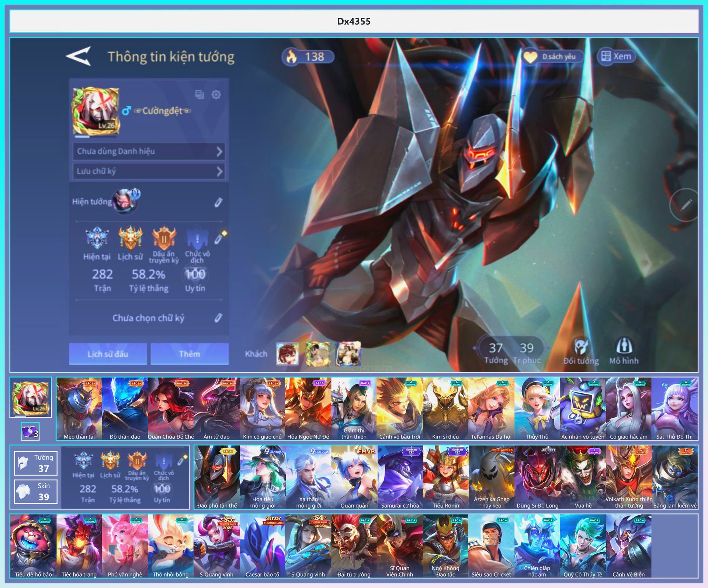
Task: Edit signature pencil next to Chưa chọn chữ ký
Action: click(218, 318)
